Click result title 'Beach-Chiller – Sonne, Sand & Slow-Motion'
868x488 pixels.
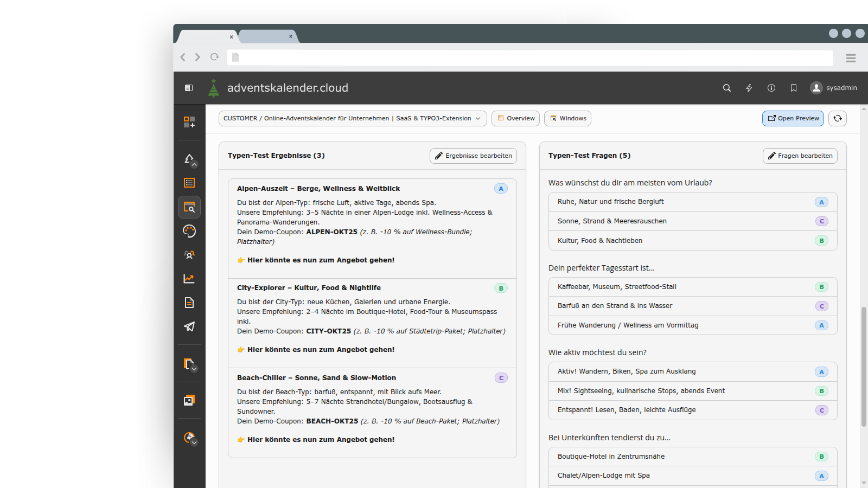316,378
